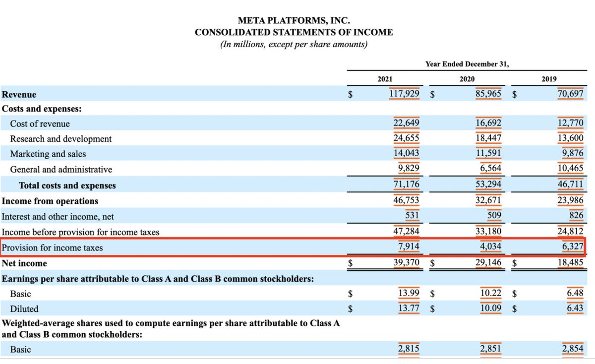Select 2021 Provision for income taxes 7,914
595x364 pixels.
click(x=409, y=247)
